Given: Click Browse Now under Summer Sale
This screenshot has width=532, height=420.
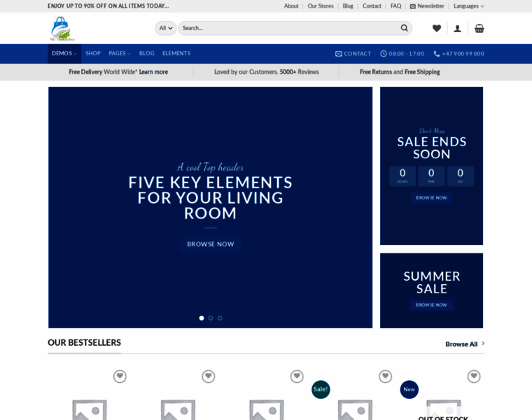Looking at the screenshot, I should click(431, 305).
